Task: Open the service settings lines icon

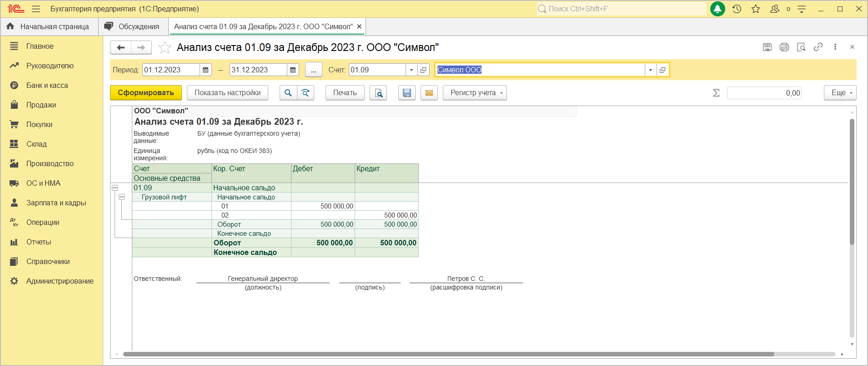Action: (802, 9)
